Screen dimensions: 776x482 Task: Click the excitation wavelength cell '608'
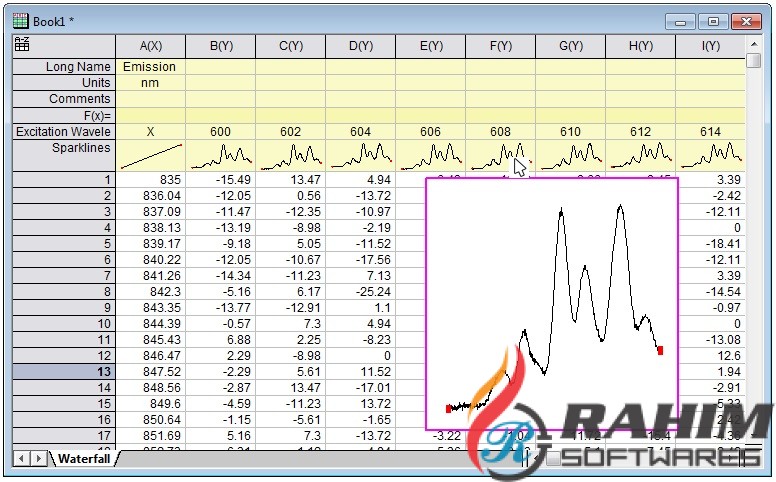coord(501,132)
